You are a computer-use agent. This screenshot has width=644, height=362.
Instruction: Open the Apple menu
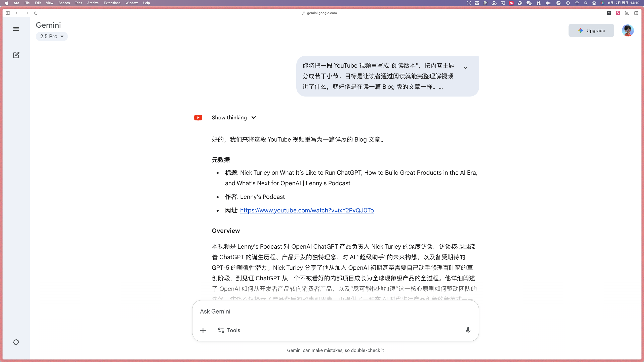7,3
